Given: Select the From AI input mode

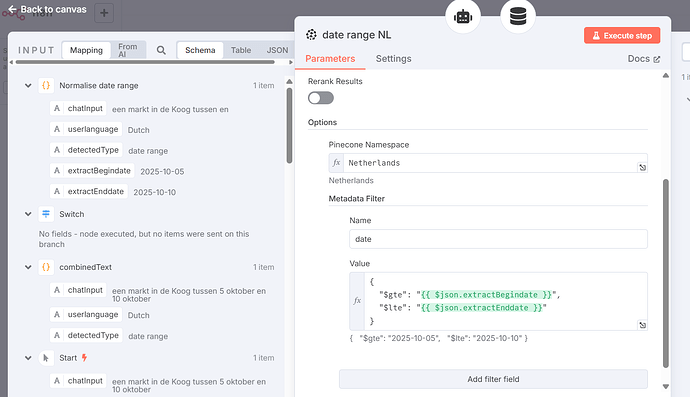Looking at the screenshot, I should coord(128,50).
